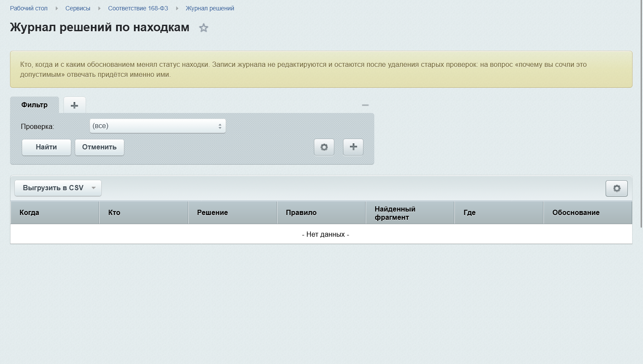Click the page vertical scrollbar

pyautogui.click(x=641, y=114)
